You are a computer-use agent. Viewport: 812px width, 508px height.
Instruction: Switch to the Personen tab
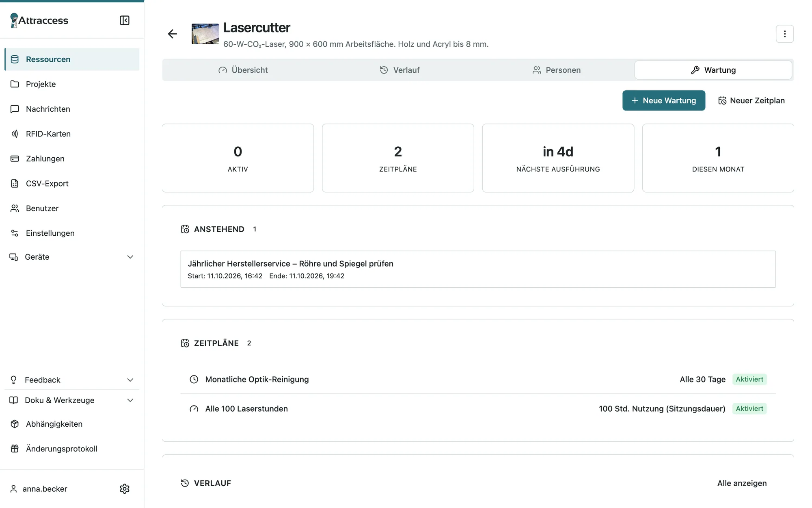(556, 70)
